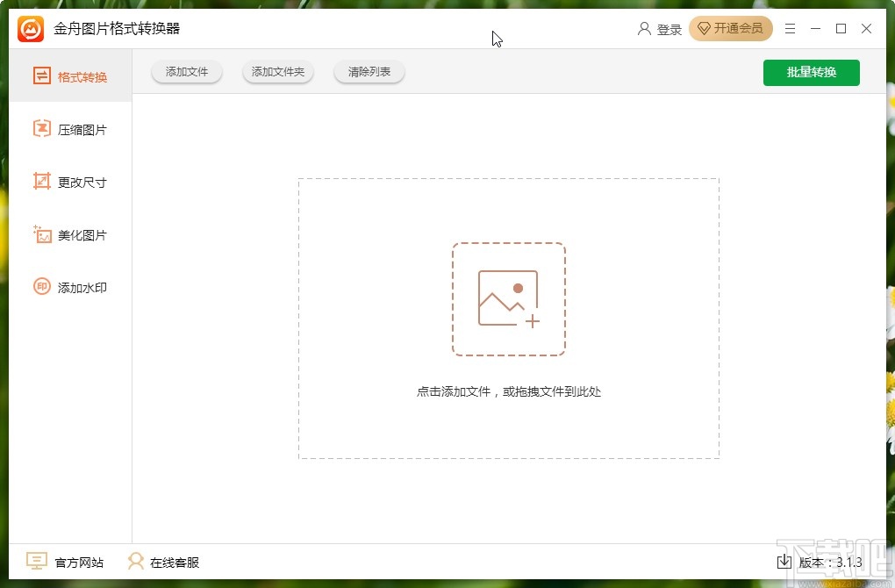Open the 美化图片 beautify tool
The height and width of the screenshot is (588, 895).
(70, 234)
